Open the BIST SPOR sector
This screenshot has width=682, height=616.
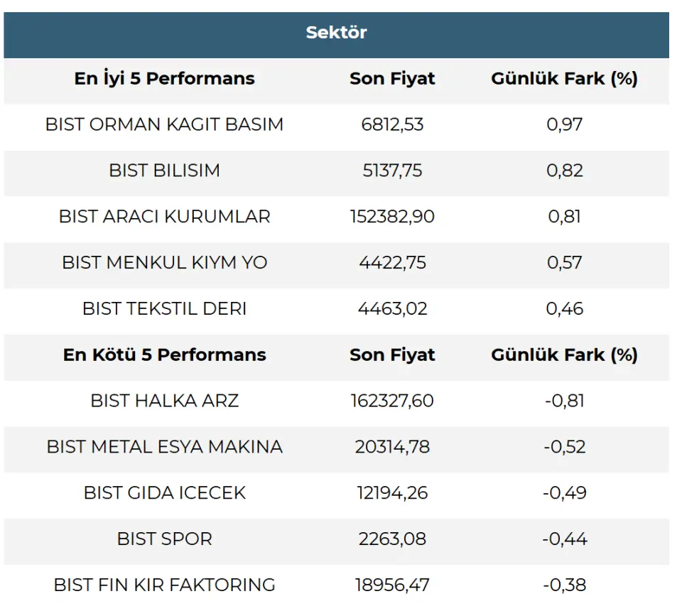click(x=164, y=539)
